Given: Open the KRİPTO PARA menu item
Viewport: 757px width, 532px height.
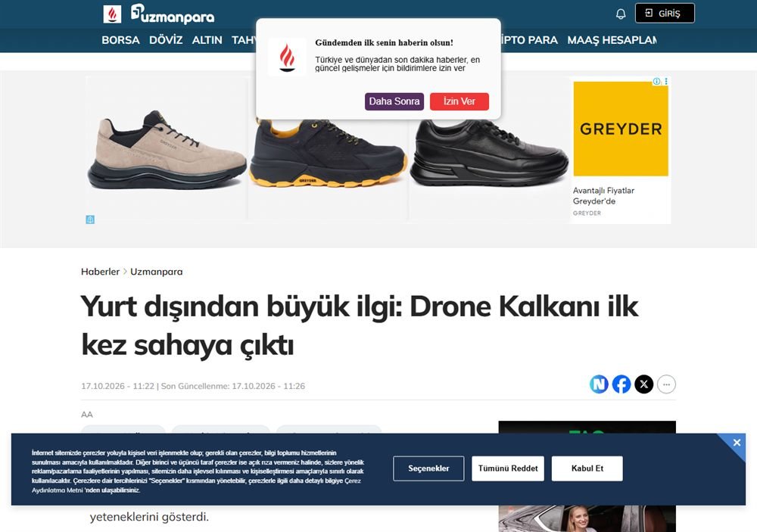Looking at the screenshot, I should pos(529,40).
